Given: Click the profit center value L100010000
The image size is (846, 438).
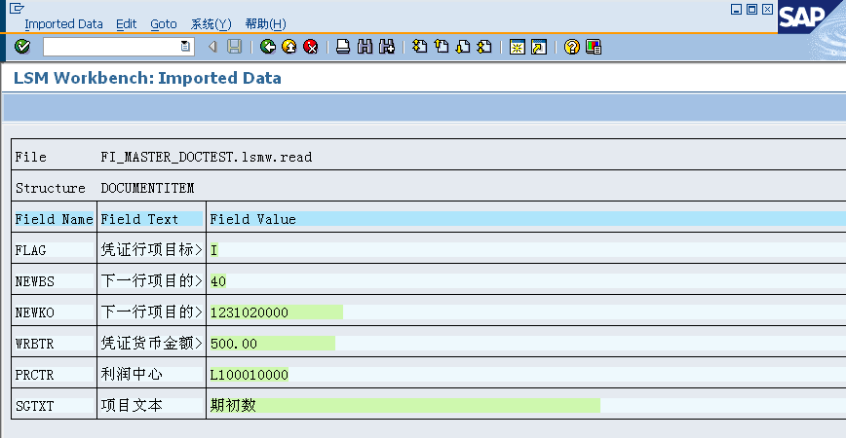Looking at the screenshot, I should click(x=249, y=374).
